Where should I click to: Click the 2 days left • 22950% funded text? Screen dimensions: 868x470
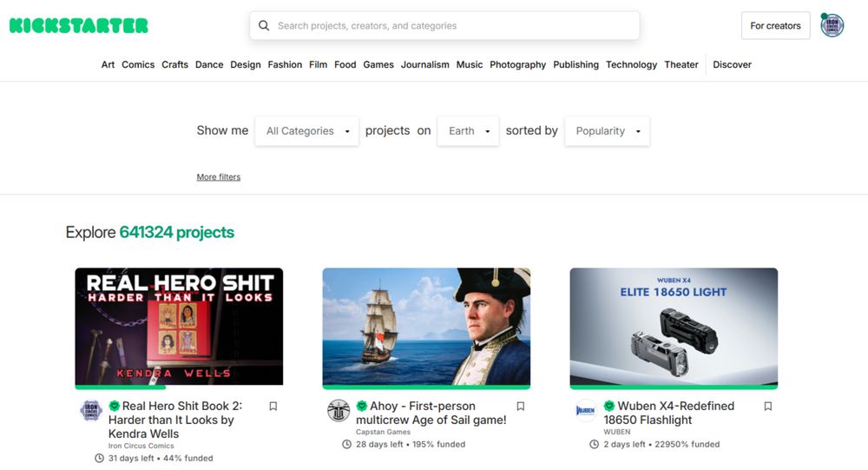point(661,445)
